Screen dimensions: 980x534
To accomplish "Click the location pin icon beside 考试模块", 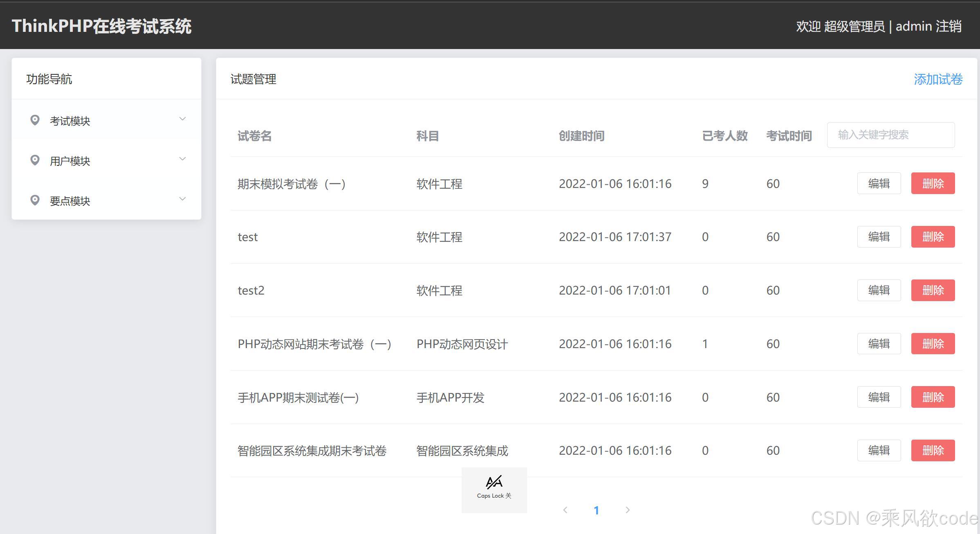I will [x=35, y=120].
